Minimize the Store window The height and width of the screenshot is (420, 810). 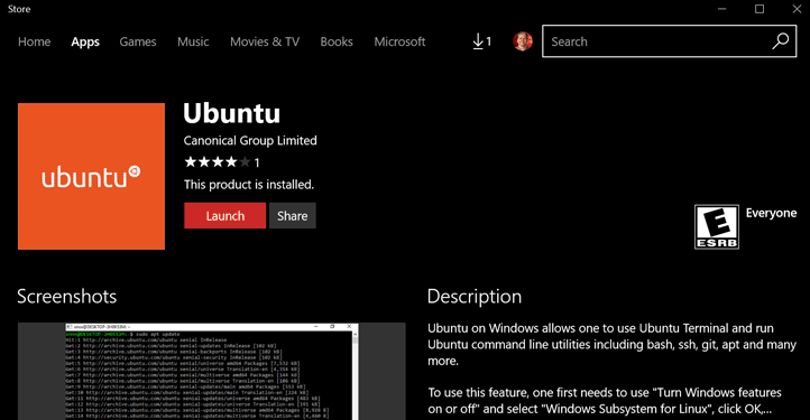pyautogui.click(x=722, y=9)
